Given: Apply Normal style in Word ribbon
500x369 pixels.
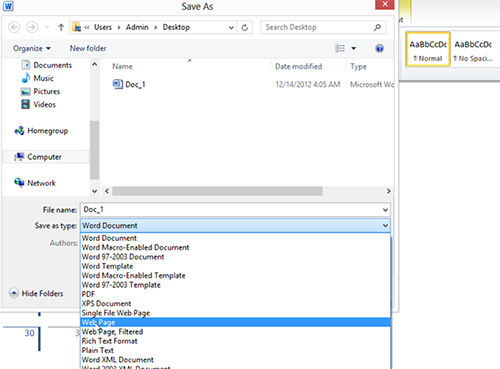Looking at the screenshot, I should tap(428, 49).
